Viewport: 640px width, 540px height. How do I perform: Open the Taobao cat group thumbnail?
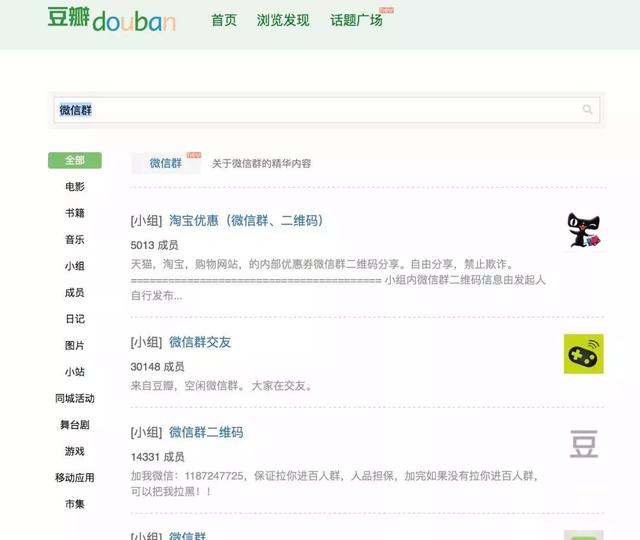pos(584,231)
